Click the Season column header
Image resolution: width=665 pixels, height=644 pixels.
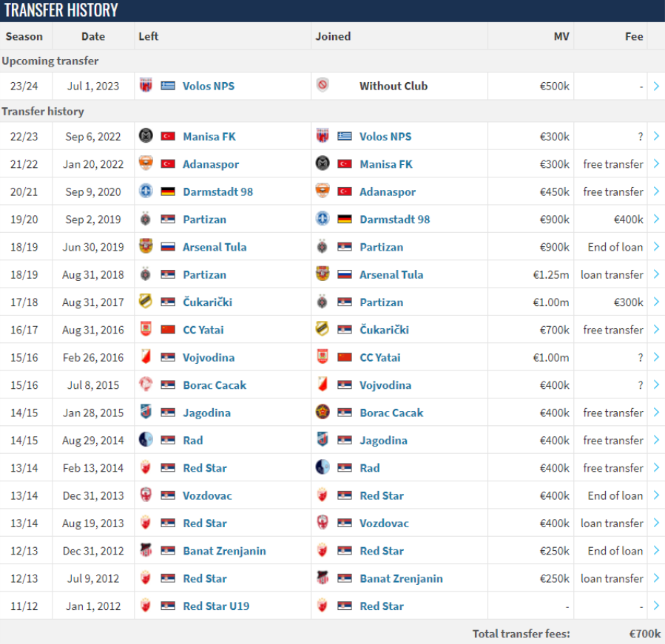(24, 36)
